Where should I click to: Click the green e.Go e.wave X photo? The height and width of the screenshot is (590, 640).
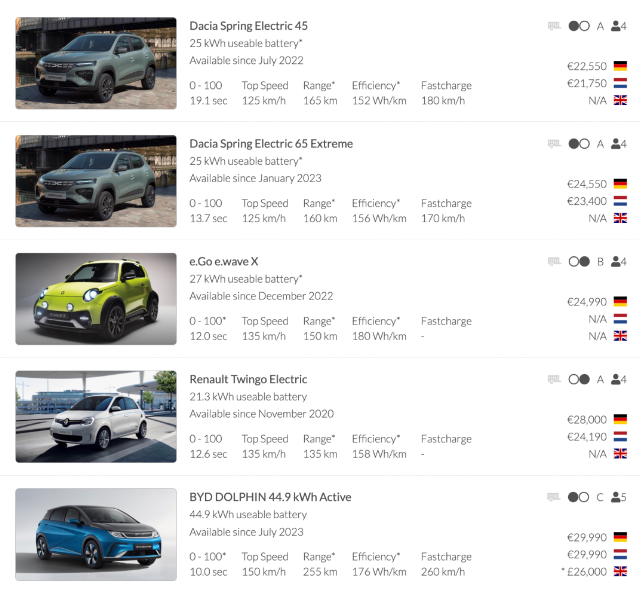click(x=96, y=299)
